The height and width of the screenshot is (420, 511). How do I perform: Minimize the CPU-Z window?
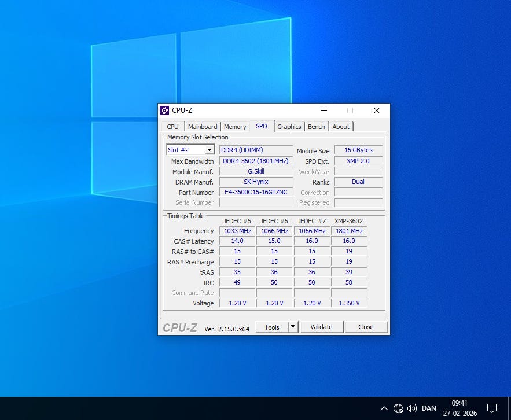323,110
